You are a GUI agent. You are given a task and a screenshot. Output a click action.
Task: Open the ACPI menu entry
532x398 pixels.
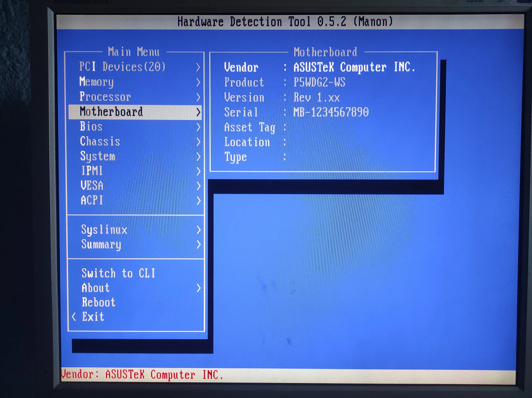click(x=135, y=201)
